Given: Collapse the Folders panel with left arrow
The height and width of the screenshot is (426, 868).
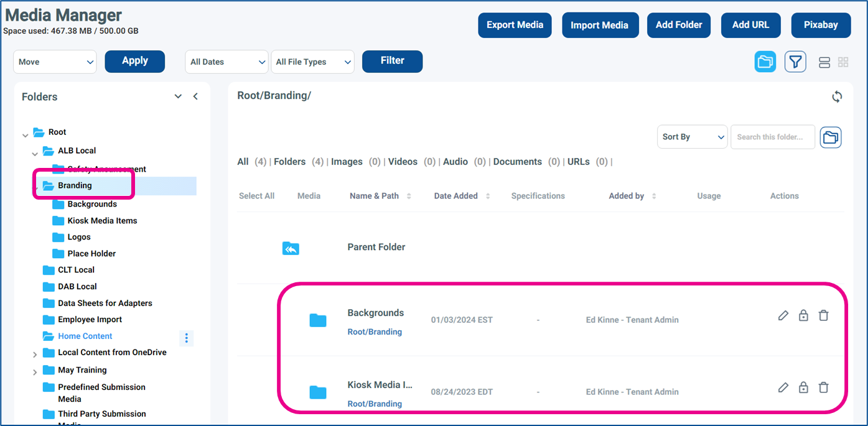Looking at the screenshot, I should click(195, 96).
